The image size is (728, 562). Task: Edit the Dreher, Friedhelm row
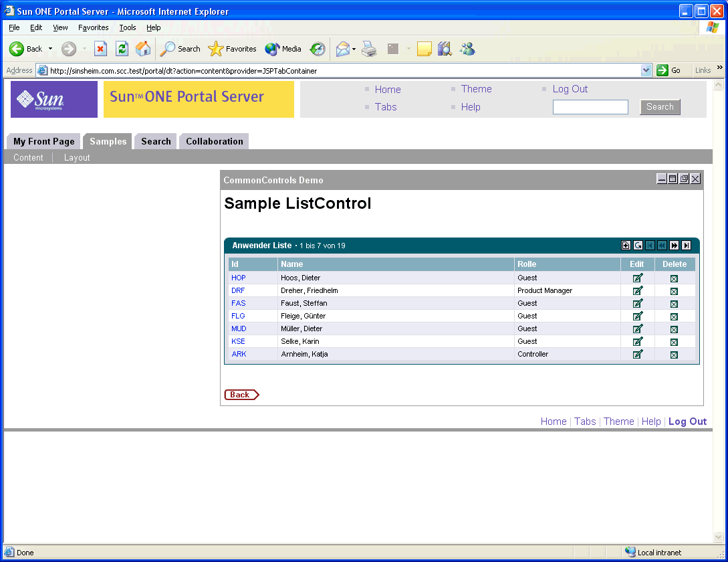(638, 290)
